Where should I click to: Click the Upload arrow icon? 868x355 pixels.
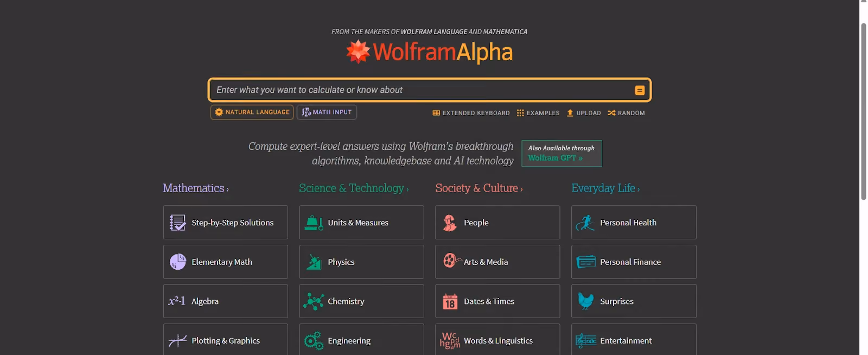(570, 113)
